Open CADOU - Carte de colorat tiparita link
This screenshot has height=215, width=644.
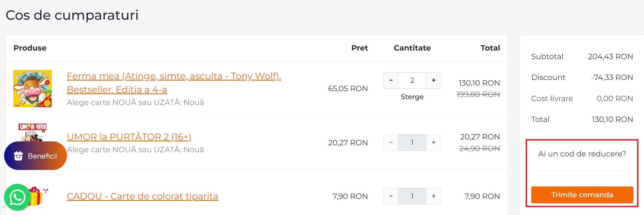[142, 196]
